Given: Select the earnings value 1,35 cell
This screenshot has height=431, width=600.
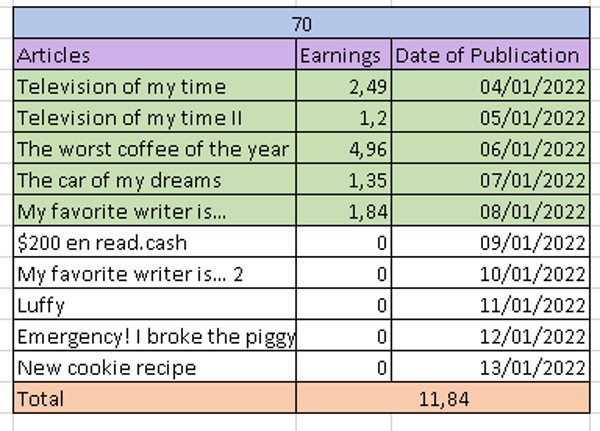Looking at the screenshot, I should tap(344, 180).
